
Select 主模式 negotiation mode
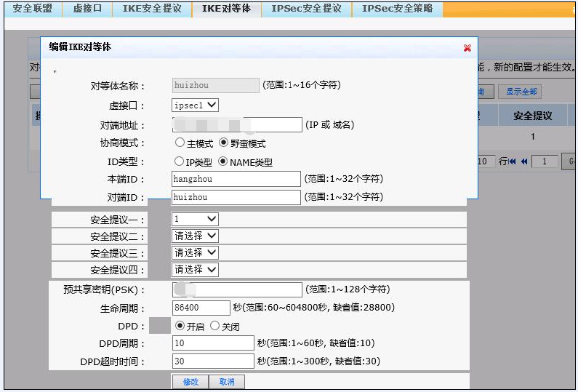click(180, 143)
